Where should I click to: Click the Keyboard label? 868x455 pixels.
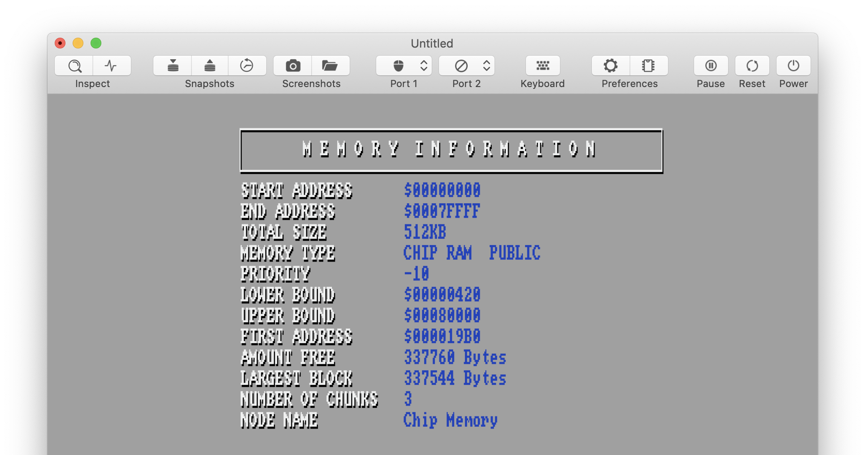point(542,84)
